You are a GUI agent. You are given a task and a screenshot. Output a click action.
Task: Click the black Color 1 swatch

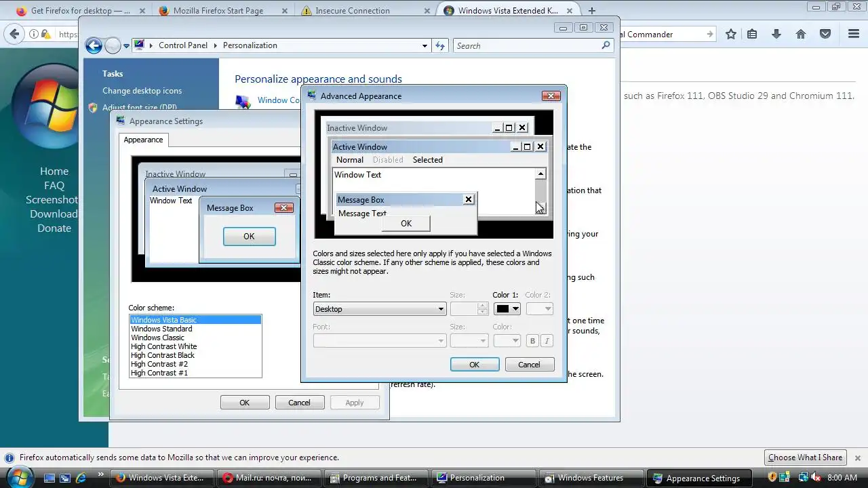(502, 309)
